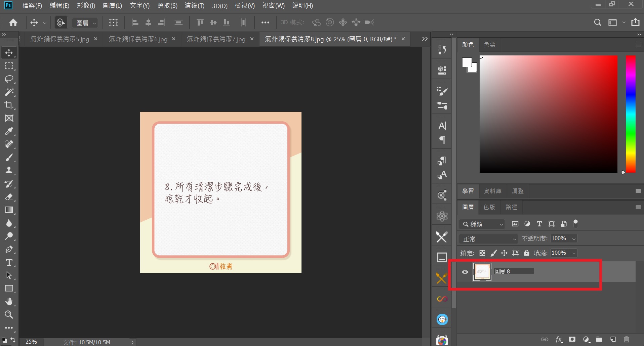Open the 不透明度 opacity dropdown
644x346 pixels.
[x=573, y=239]
